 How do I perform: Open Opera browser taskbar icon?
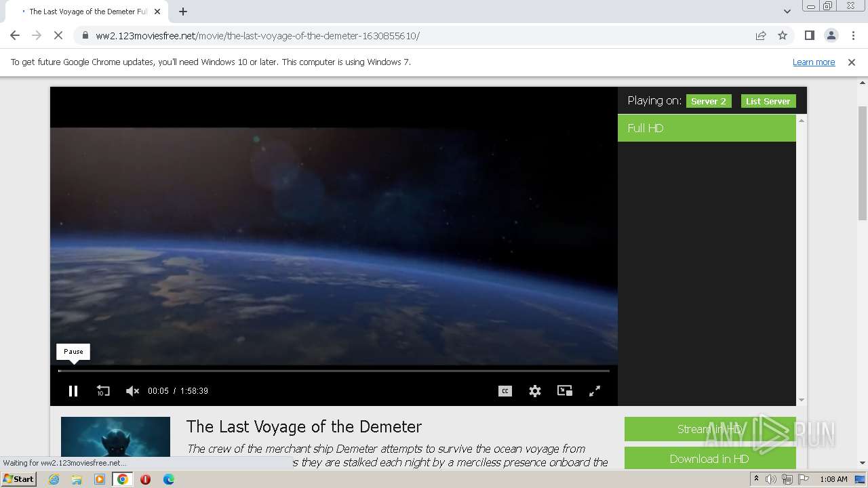[x=145, y=479]
